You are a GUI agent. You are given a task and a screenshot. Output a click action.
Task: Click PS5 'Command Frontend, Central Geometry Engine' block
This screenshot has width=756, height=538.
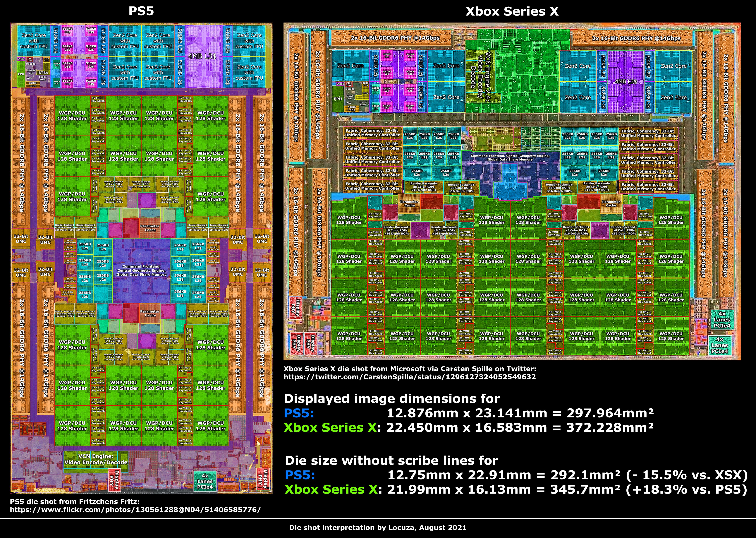[x=141, y=270]
